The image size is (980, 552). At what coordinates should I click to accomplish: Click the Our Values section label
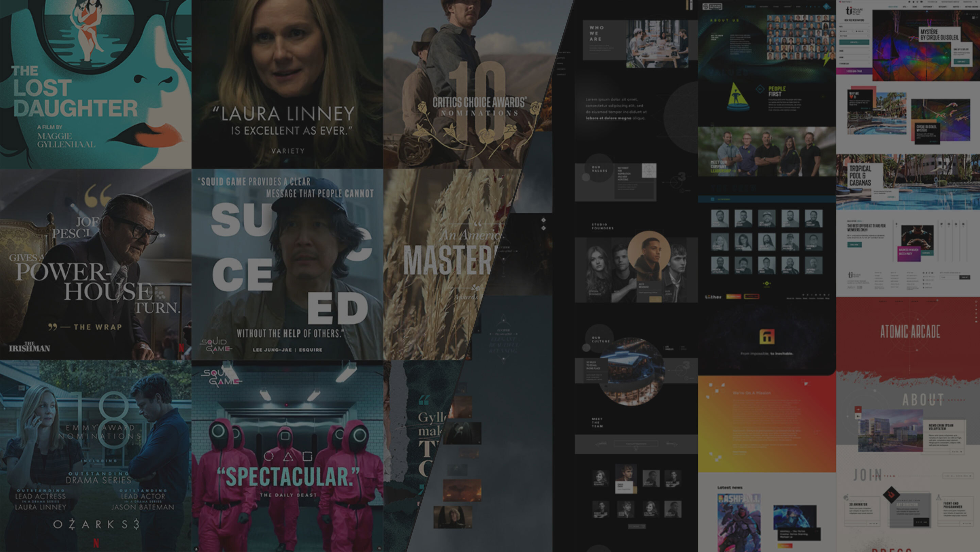pyautogui.click(x=599, y=169)
